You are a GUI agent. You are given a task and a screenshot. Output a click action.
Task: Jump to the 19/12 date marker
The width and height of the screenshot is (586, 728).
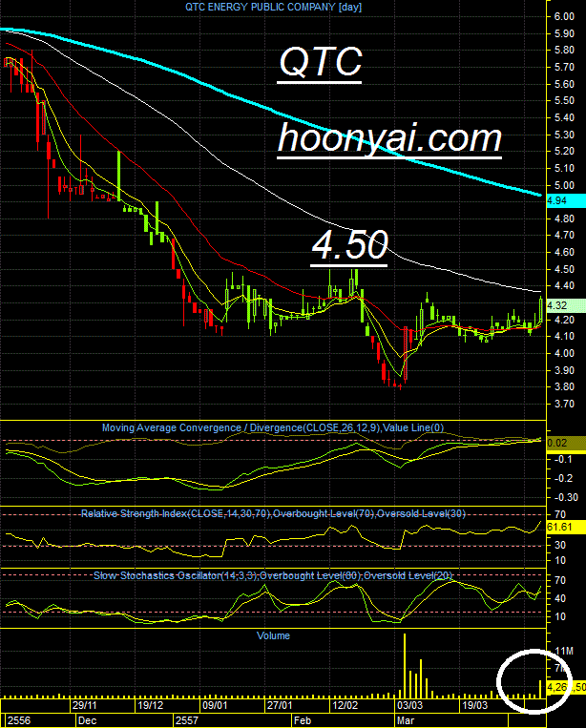(x=150, y=706)
